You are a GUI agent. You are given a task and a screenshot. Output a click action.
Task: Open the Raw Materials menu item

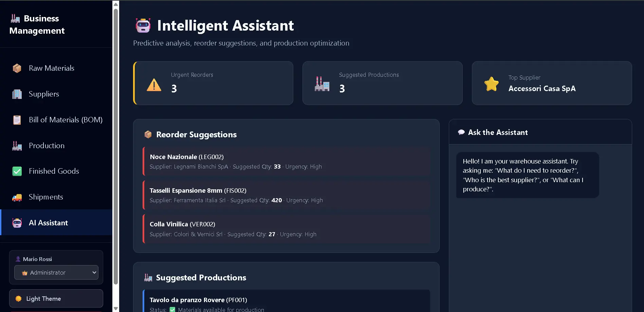pos(56,68)
